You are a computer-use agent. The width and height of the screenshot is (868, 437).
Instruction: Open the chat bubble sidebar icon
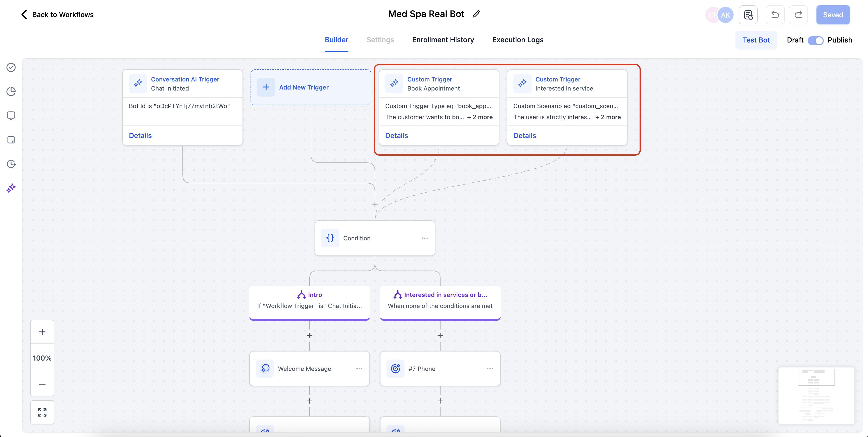(x=11, y=116)
